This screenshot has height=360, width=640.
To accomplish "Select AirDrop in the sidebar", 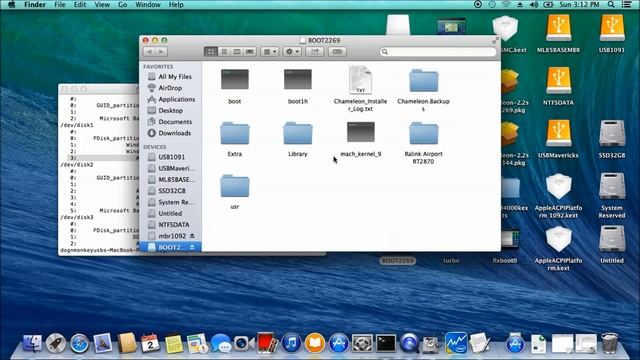I will (170, 88).
